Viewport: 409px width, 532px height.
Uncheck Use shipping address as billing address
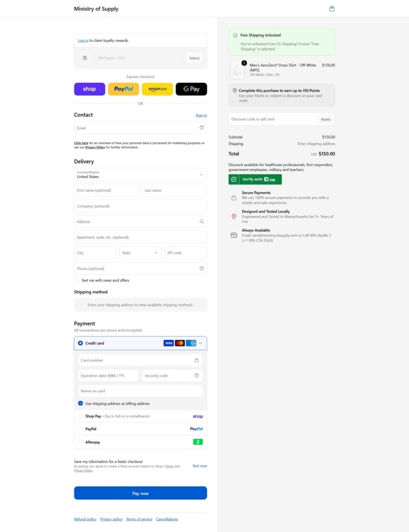click(x=80, y=403)
